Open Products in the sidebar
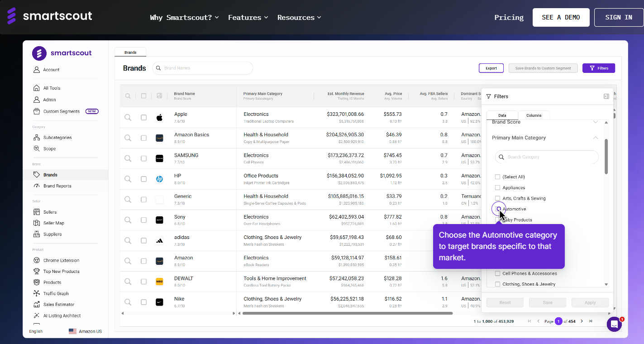This screenshot has height=344, width=644. coord(52,282)
